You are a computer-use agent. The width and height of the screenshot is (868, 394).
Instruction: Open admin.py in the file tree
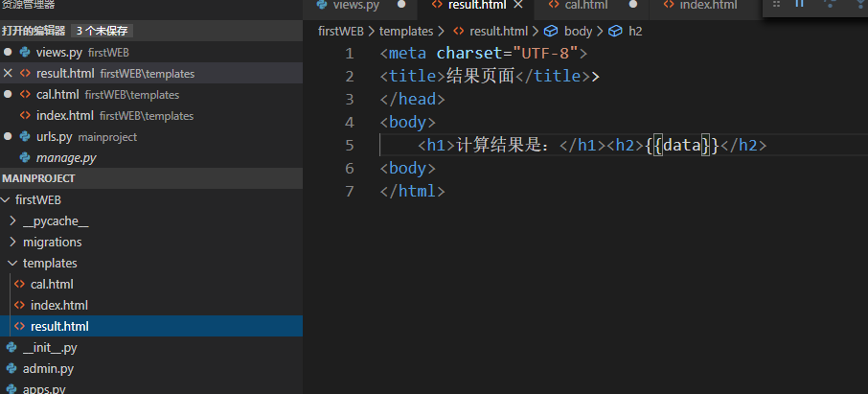click(151, 368)
